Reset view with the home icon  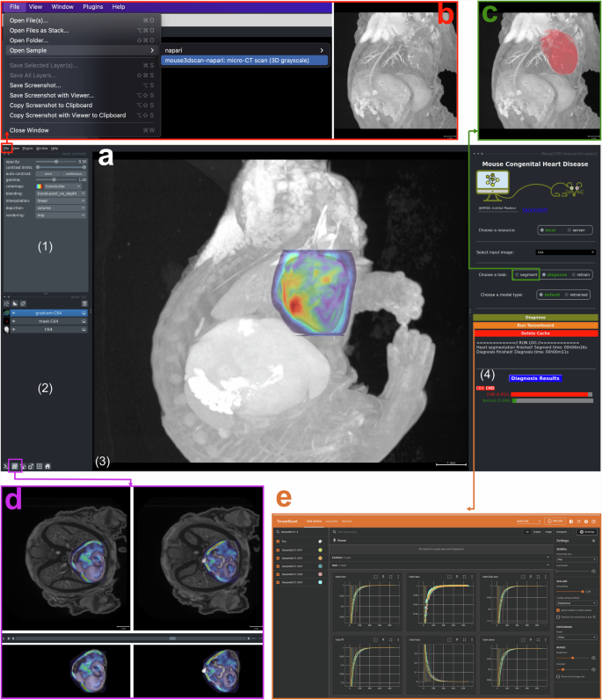tap(47, 466)
